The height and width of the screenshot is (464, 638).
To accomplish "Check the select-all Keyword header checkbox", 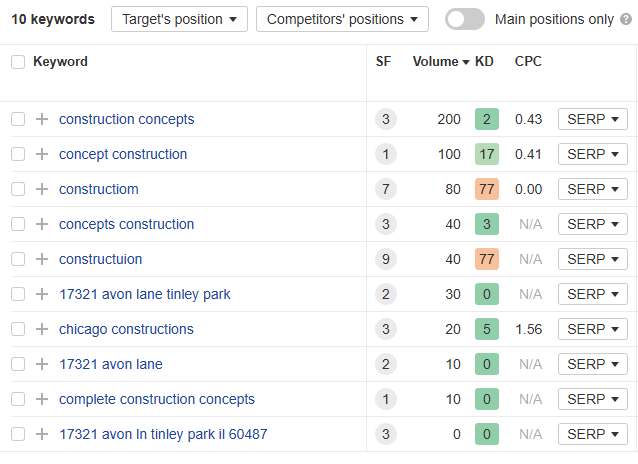I will pos(18,62).
